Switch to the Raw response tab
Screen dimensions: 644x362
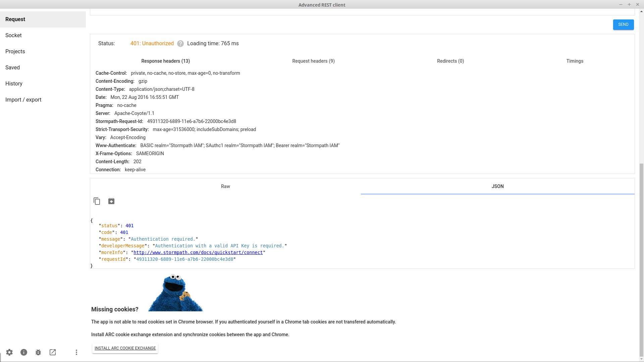click(225, 186)
